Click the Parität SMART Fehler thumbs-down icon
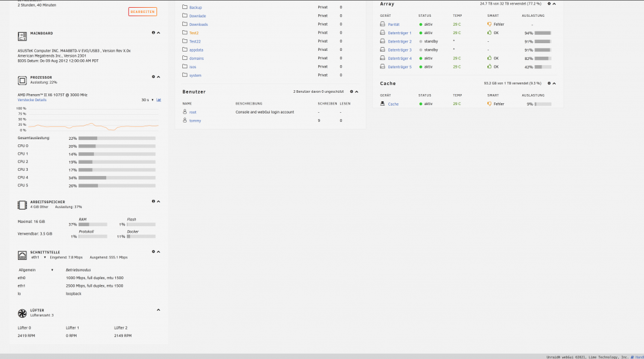 click(x=489, y=24)
